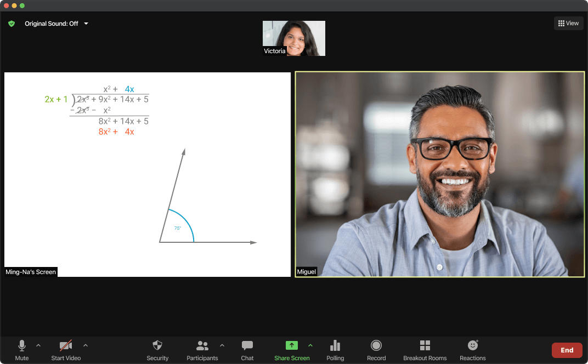This screenshot has height=364, width=588.
Task: Click the 75° angle label
Action: pos(178,228)
